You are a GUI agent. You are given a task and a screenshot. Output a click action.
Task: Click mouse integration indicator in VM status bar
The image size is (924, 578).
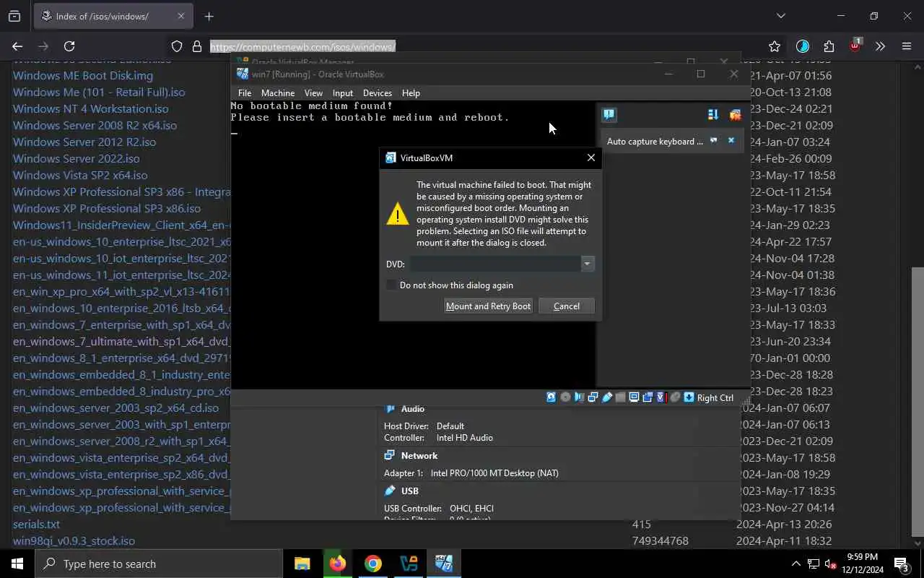[x=675, y=397]
